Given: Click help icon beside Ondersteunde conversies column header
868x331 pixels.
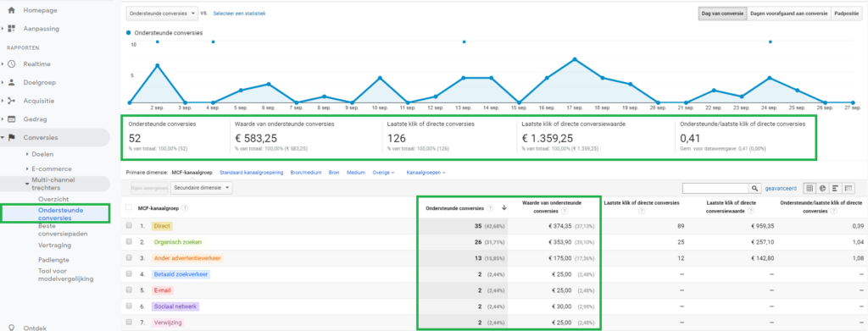Looking at the screenshot, I should click(x=490, y=207).
